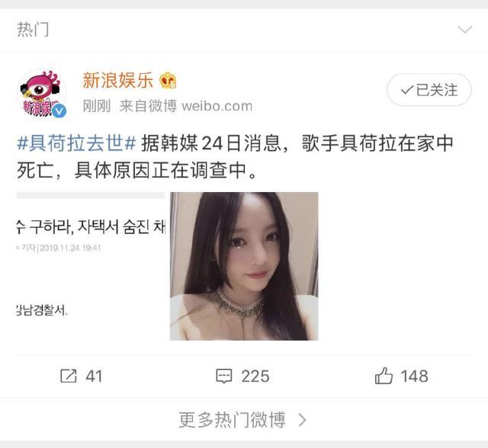The width and height of the screenshot is (488, 448).
Task: Tap the repost count 41
Action: [94, 376]
